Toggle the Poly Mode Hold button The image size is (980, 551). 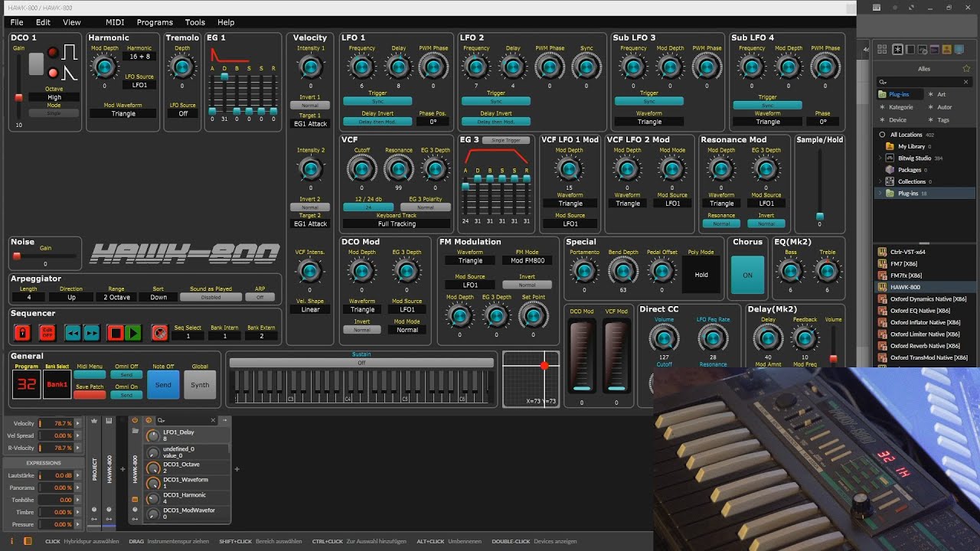701,275
